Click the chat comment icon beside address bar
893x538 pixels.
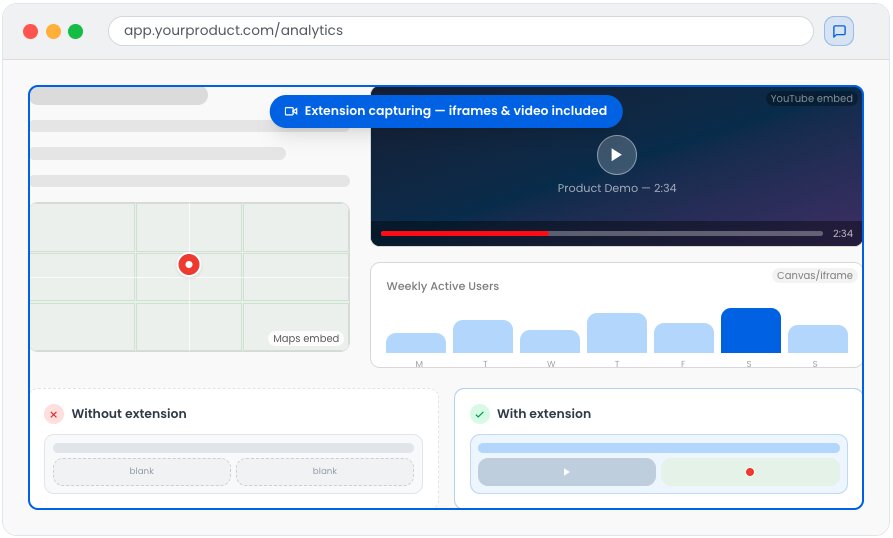coord(838,31)
